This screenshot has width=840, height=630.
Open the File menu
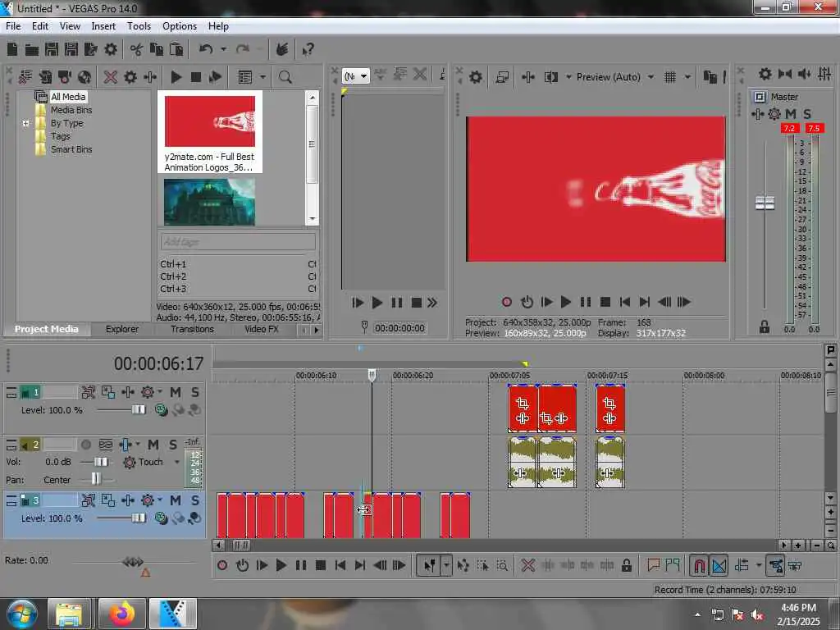coord(13,26)
